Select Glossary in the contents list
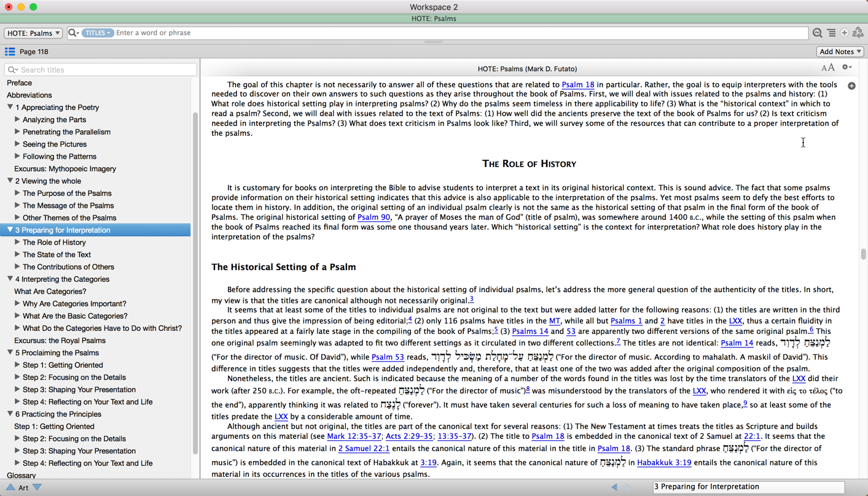Viewport: 868px width, 496px height. point(21,475)
